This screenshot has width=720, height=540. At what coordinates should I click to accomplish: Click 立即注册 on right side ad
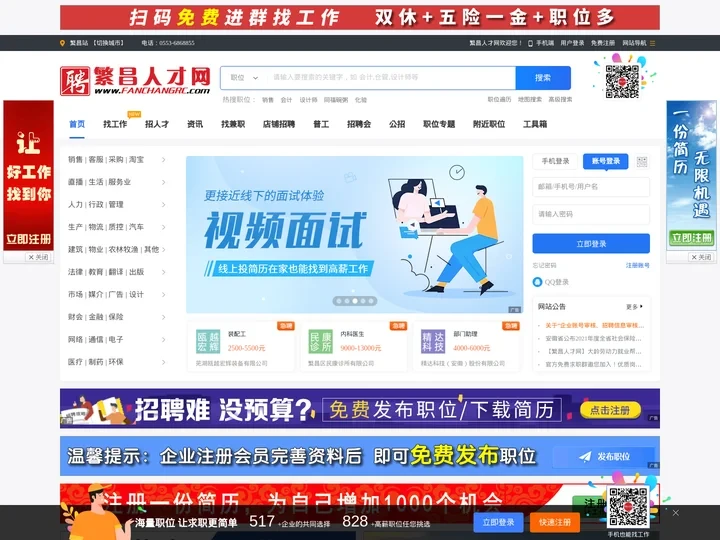[x=691, y=238]
